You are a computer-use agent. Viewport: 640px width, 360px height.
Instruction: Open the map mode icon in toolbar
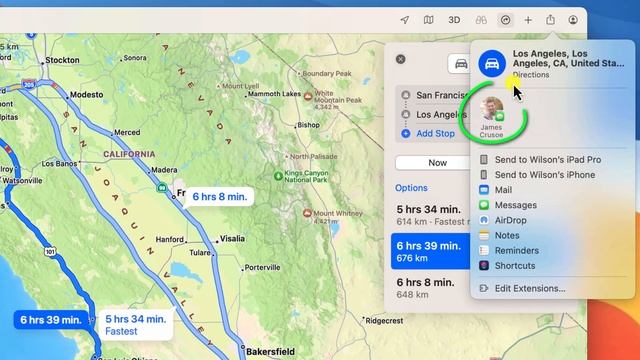pos(429,20)
